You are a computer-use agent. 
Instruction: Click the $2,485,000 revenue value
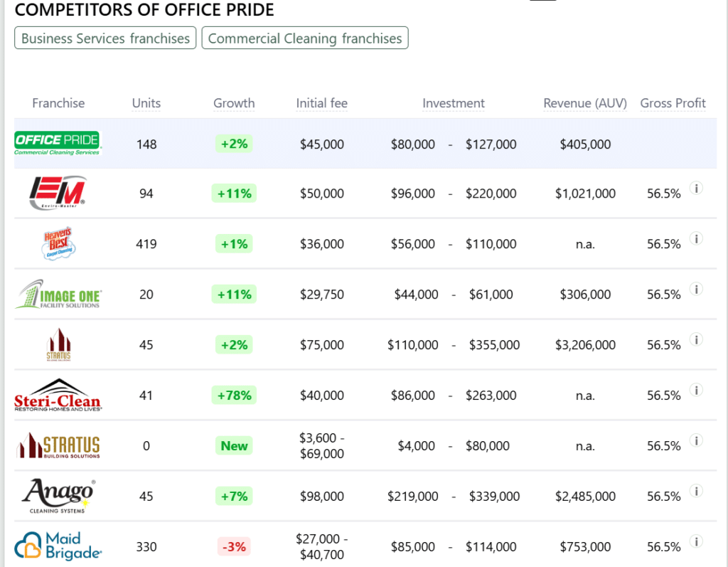click(585, 497)
